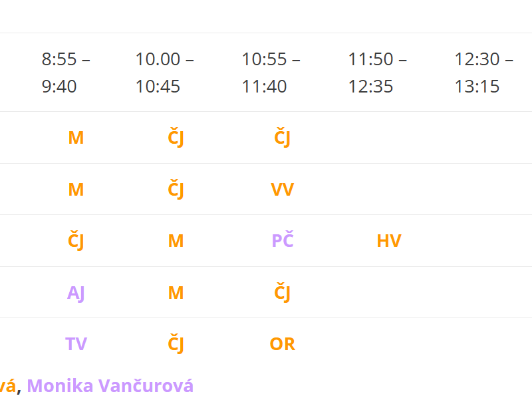Click ČJ in the TV row
This screenshot has width=532, height=418.
tap(176, 344)
